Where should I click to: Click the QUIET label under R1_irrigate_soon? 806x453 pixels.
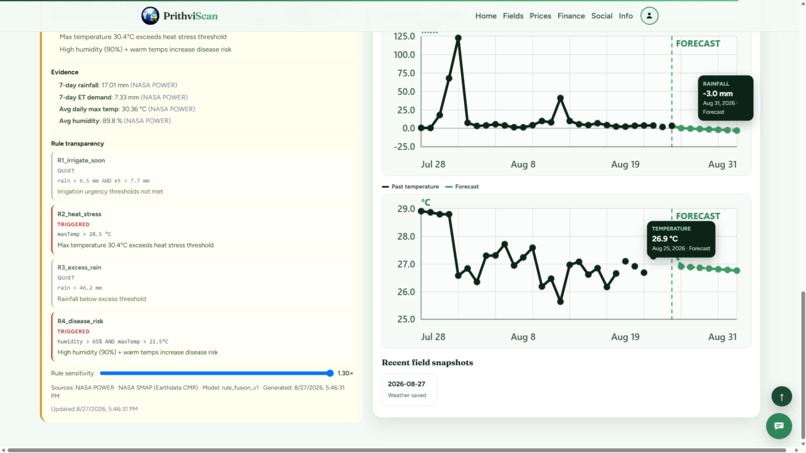(66, 171)
